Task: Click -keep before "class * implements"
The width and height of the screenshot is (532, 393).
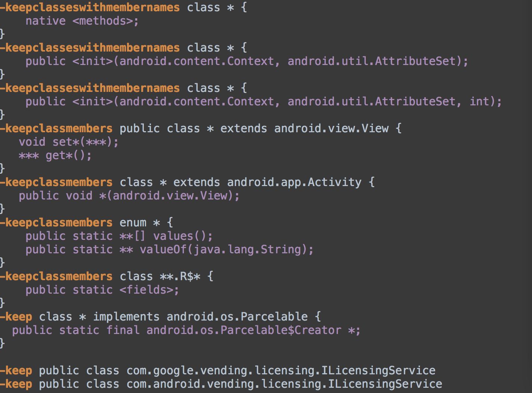Action: 16,317
